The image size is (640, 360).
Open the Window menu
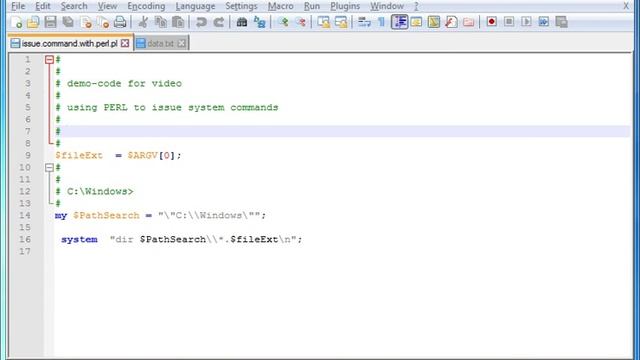click(x=387, y=6)
